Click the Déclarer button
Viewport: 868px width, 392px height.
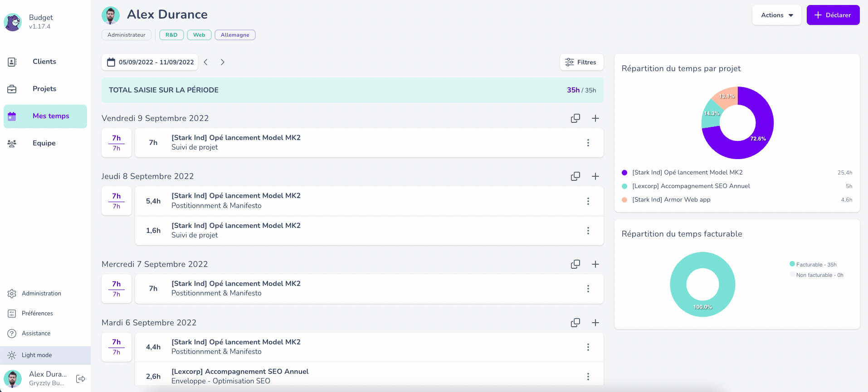(x=833, y=15)
